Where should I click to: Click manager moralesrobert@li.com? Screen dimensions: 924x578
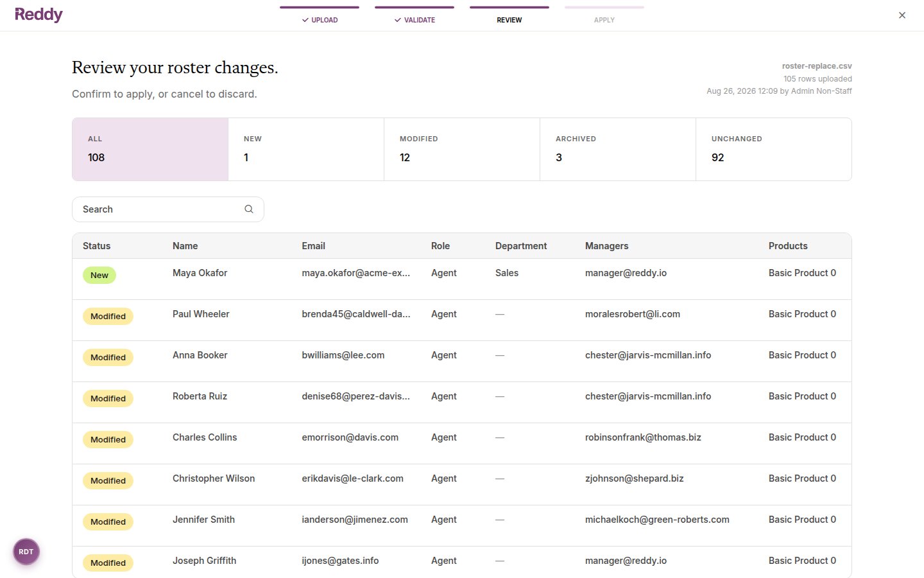click(x=633, y=314)
